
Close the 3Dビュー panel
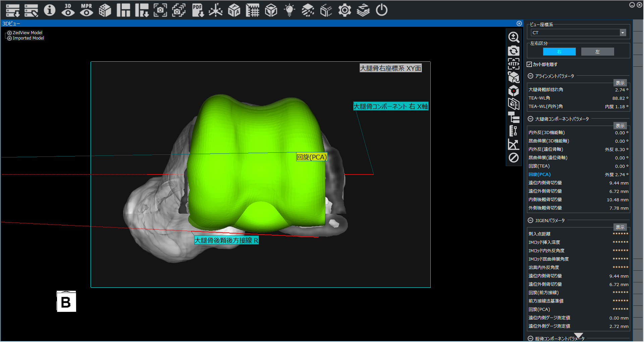click(x=519, y=23)
